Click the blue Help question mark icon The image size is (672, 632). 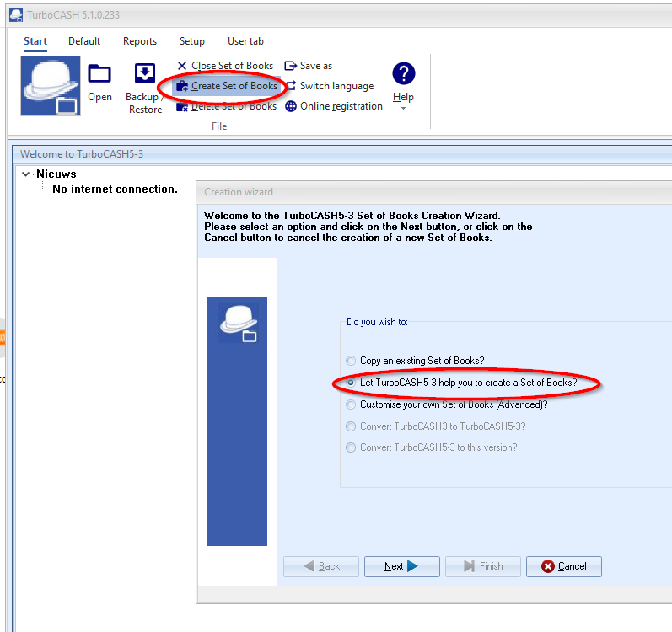pos(404,73)
